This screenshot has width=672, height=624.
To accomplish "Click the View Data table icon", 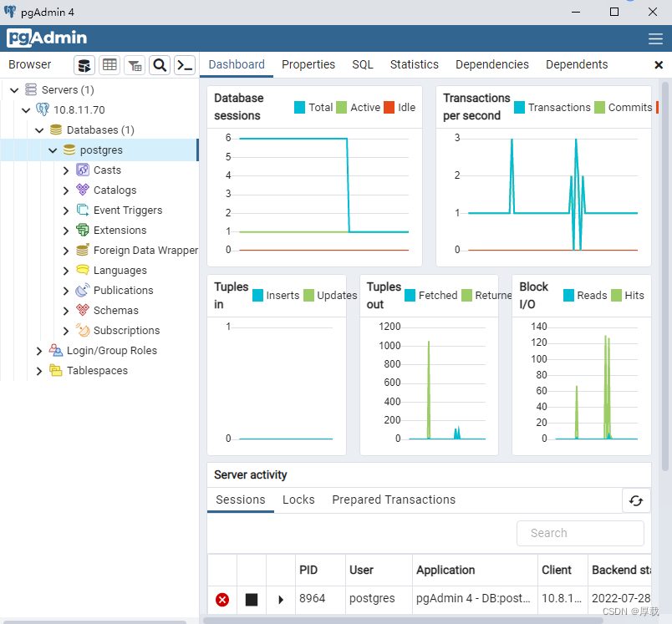I will (109, 65).
